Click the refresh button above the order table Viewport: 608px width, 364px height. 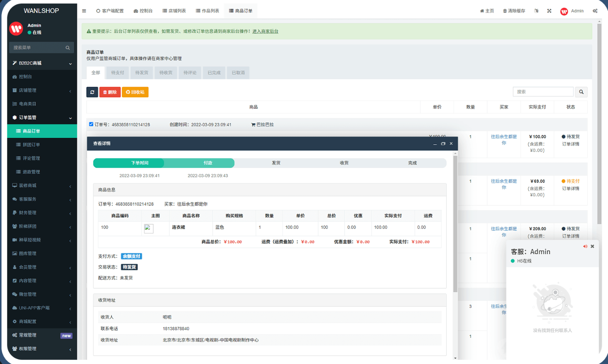(92, 92)
